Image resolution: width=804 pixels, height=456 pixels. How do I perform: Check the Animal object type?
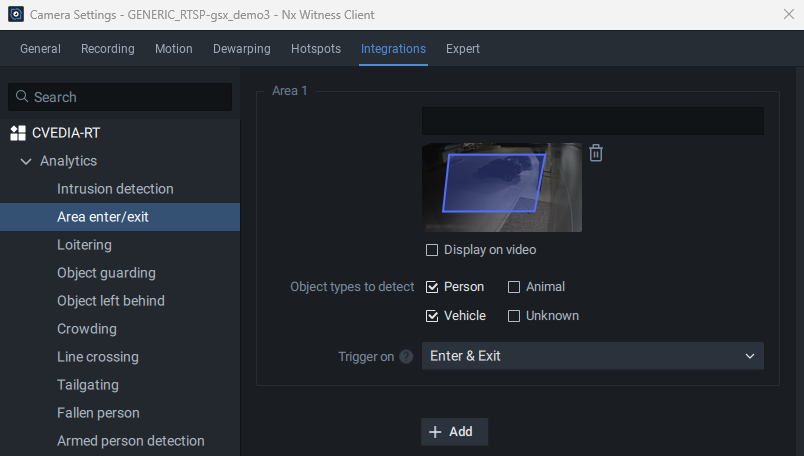click(514, 287)
